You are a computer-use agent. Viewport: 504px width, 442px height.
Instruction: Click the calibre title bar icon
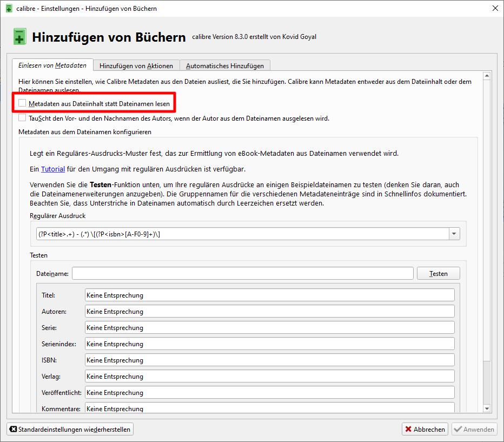9,8
